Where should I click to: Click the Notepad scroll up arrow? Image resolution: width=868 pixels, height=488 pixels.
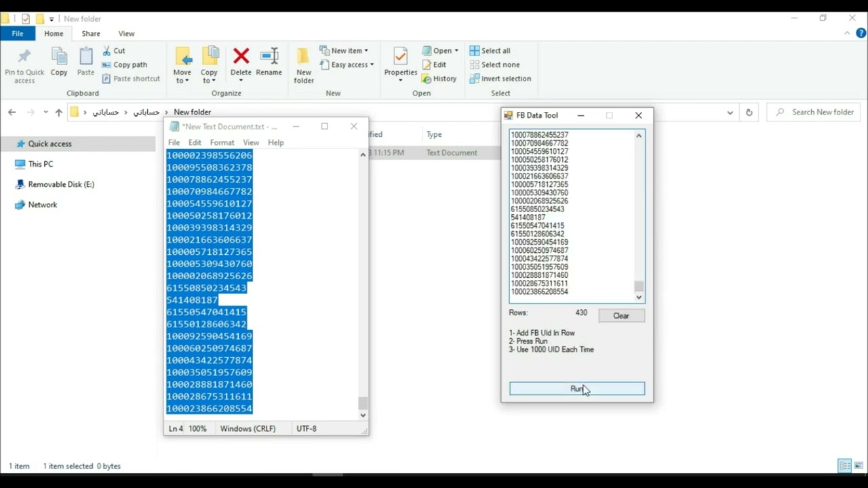pyautogui.click(x=363, y=155)
